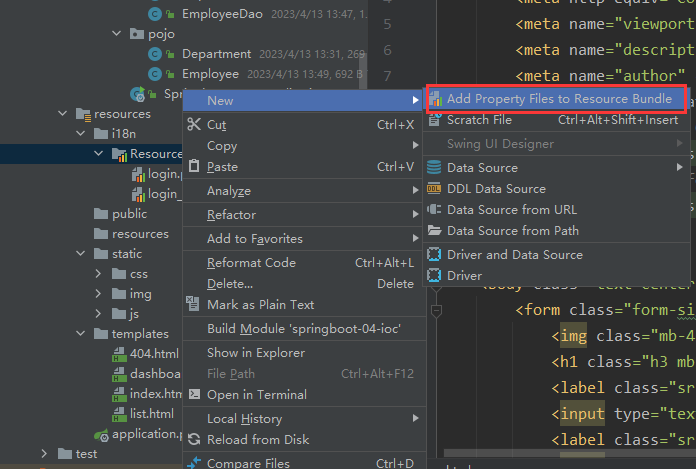Open the list.html file

(152, 414)
